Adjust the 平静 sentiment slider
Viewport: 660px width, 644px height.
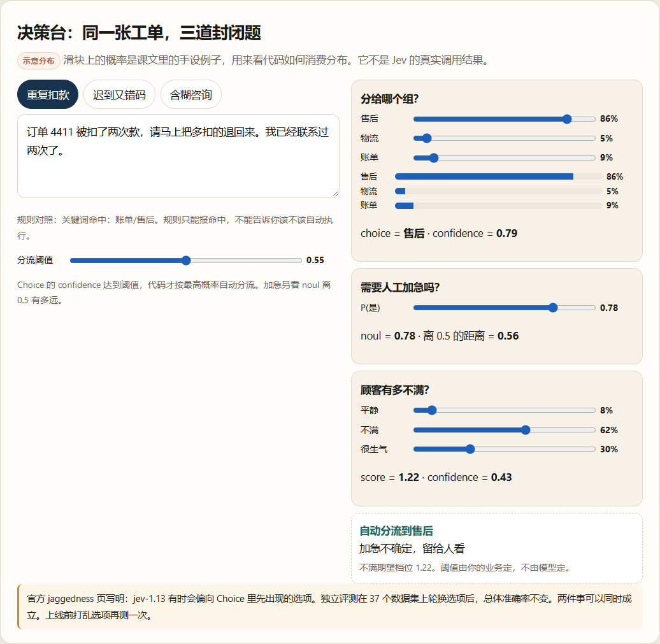click(505, 410)
